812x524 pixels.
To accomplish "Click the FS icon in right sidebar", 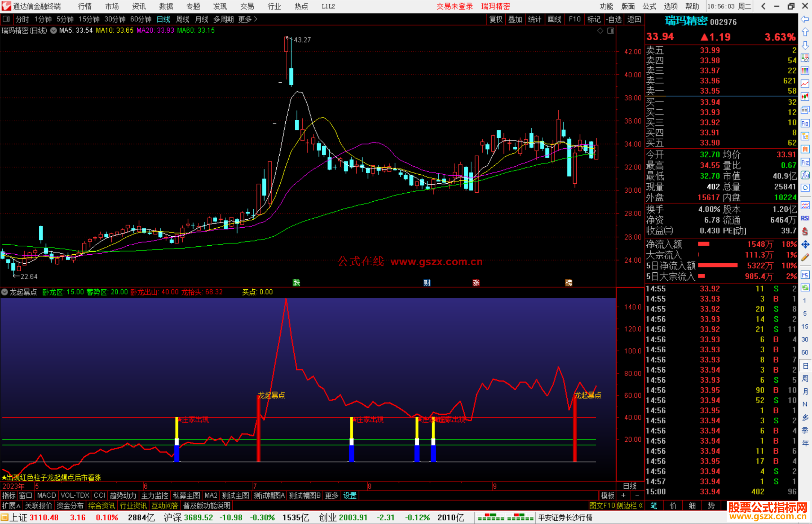I will pyautogui.click(x=805, y=275).
